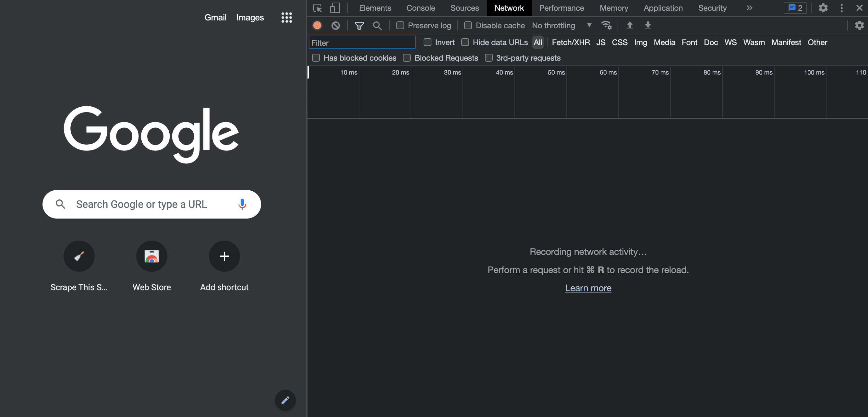This screenshot has height=417, width=868.
Task: Filter requests by Wasm
Action: click(754, 42)
